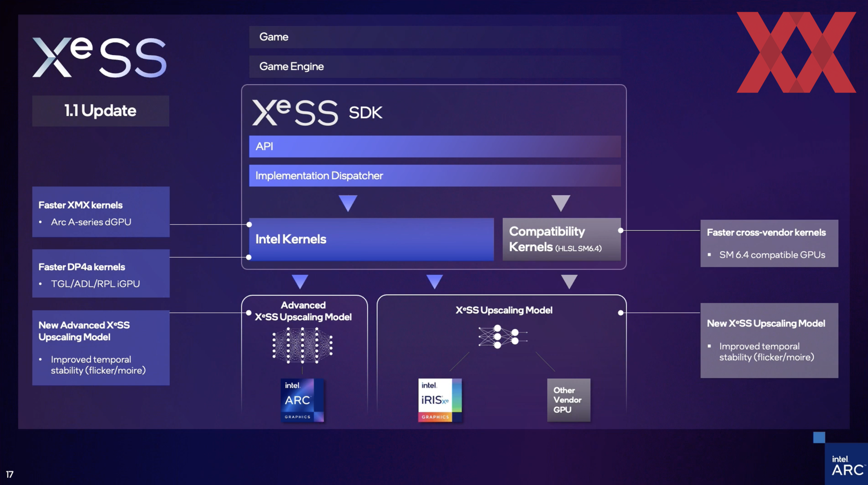This screenshot has height=485, width=868.
Task: Click the Intel ARC corner logo
Action: click(846, 465)
